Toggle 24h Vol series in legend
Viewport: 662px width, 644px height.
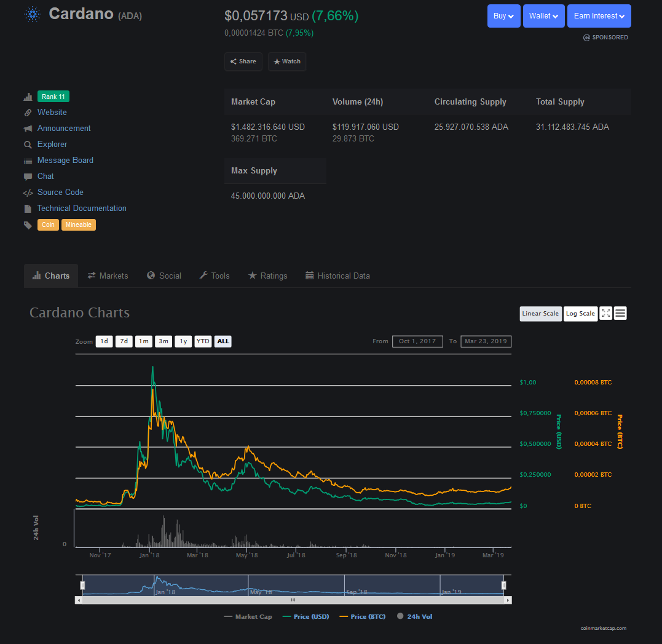coord(415,616)
